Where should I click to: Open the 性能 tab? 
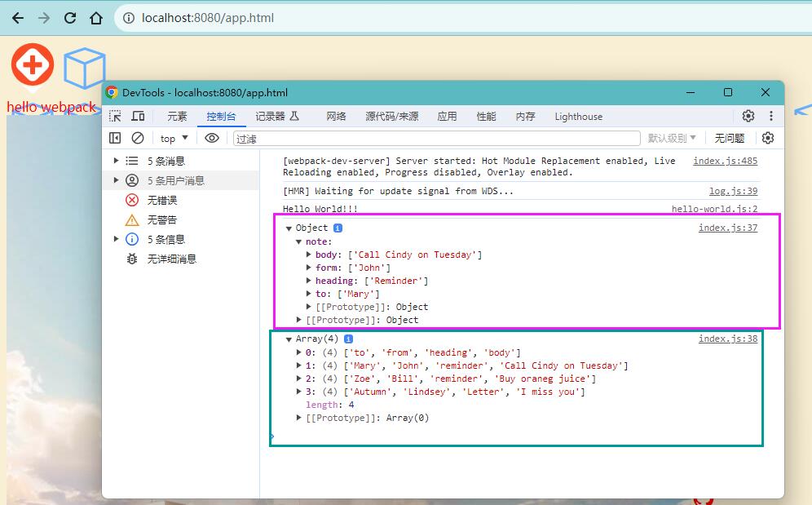coord(486,117)
